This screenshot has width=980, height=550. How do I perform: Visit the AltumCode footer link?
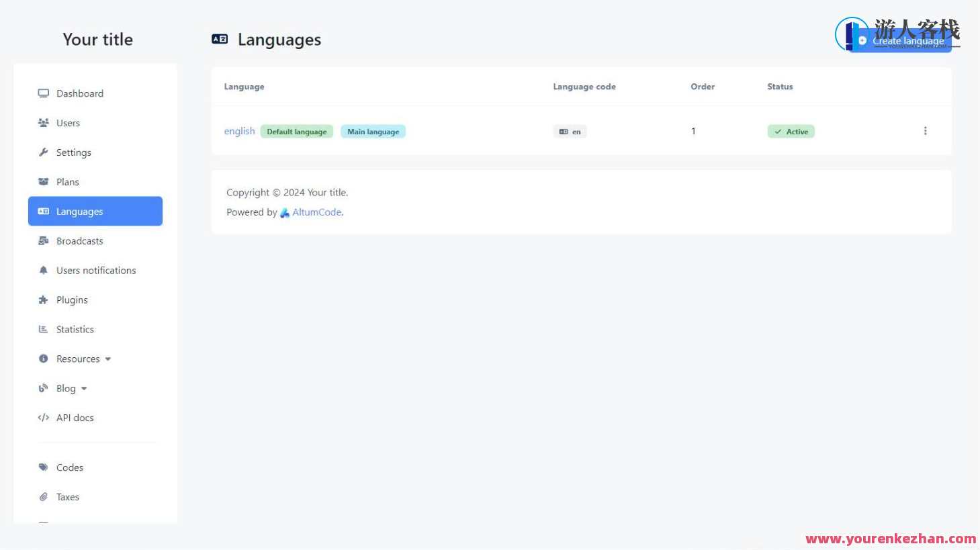316,212
